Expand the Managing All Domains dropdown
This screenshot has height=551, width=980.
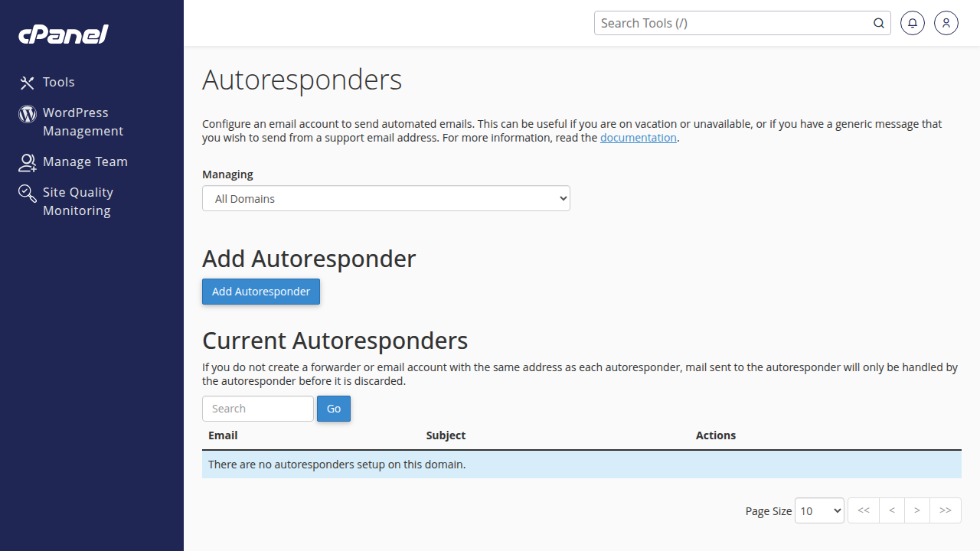point(386,198)
